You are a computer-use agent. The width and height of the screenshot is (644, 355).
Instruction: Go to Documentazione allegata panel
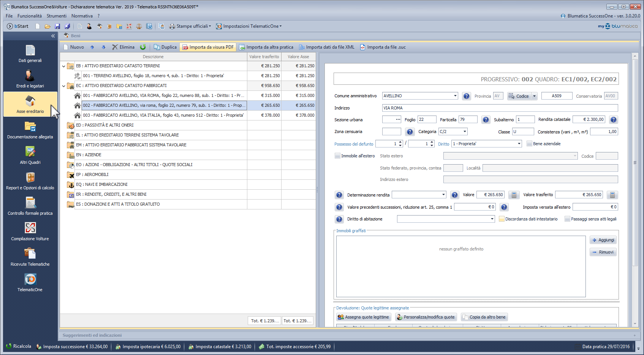(x=30, y=130)
